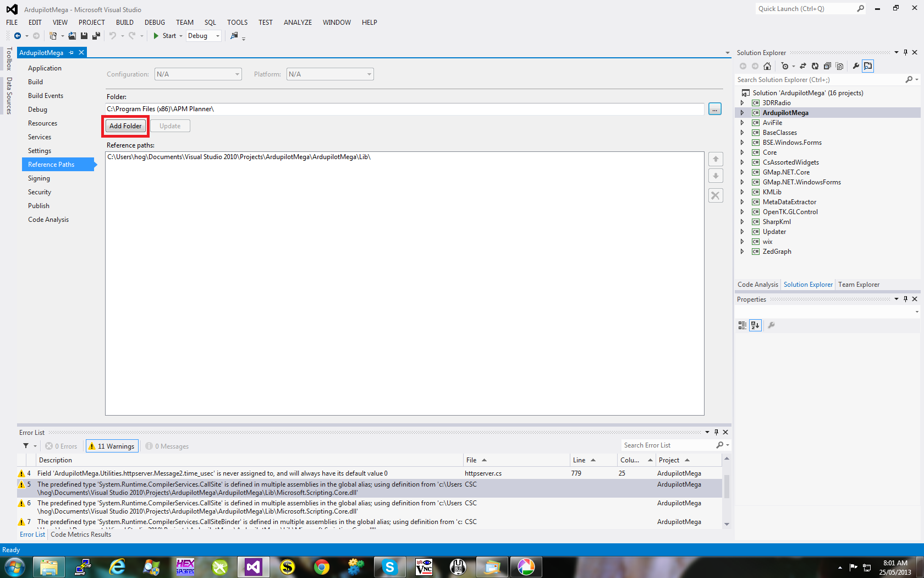The width and height of the screenshot is (924, 578).
Task: Collapse All in Solution Explorer
Action: pos(827,66)
